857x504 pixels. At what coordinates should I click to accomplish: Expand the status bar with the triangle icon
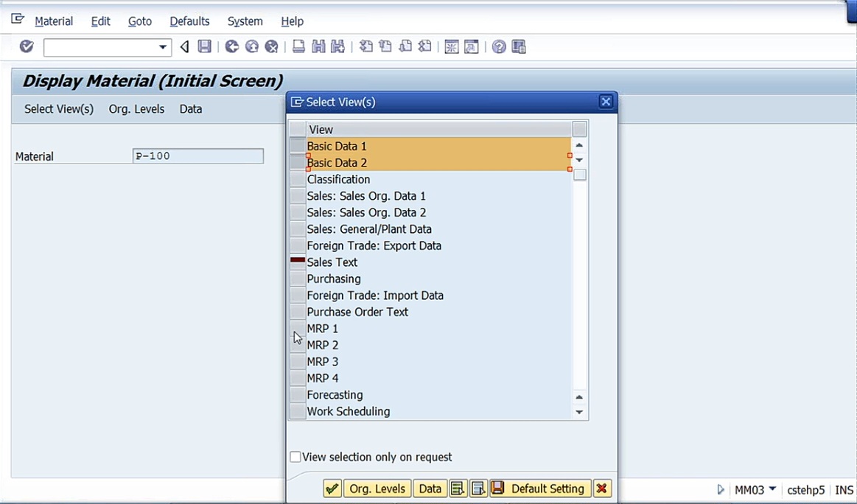[x=721, y=489]
